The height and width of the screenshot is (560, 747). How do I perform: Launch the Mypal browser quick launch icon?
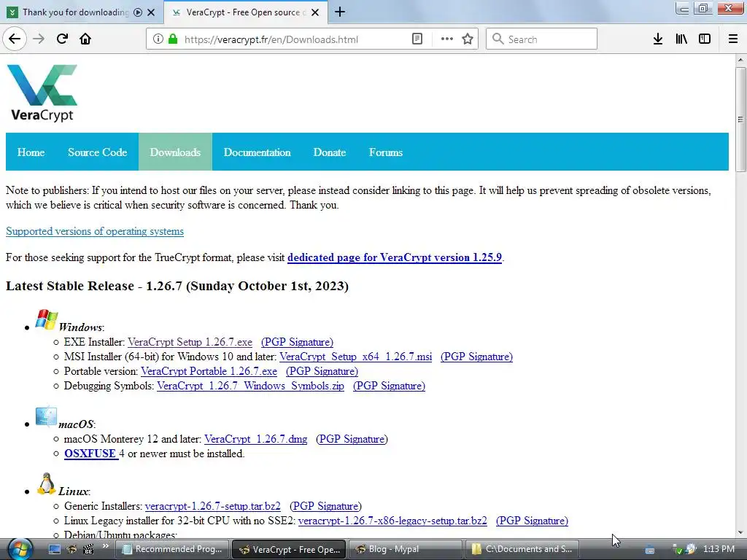(x=71, y=549)
